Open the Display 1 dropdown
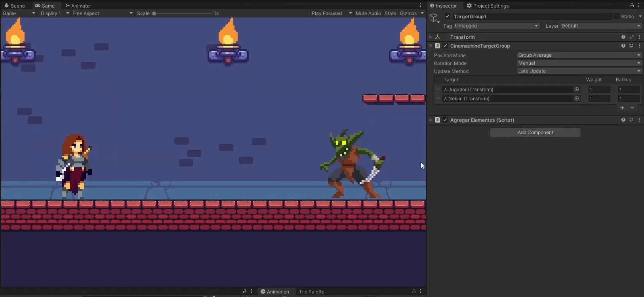This screenshot has width=644, height=297. [55, 13]
